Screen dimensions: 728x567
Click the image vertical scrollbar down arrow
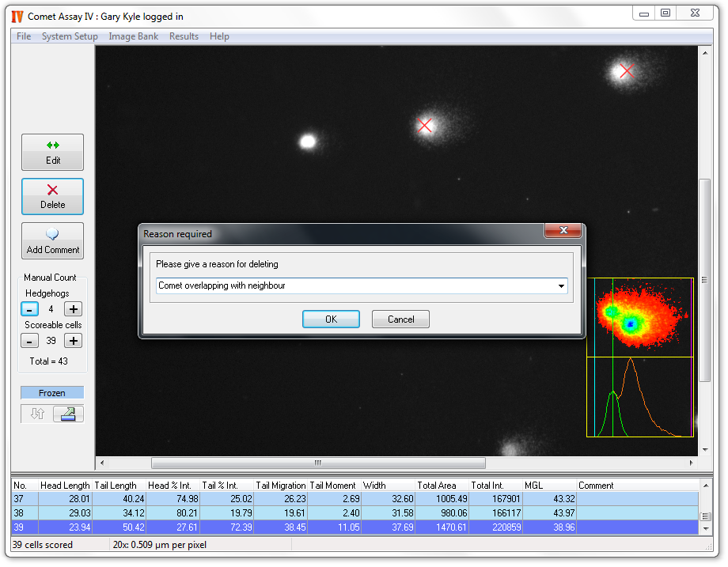pos(705,450)
